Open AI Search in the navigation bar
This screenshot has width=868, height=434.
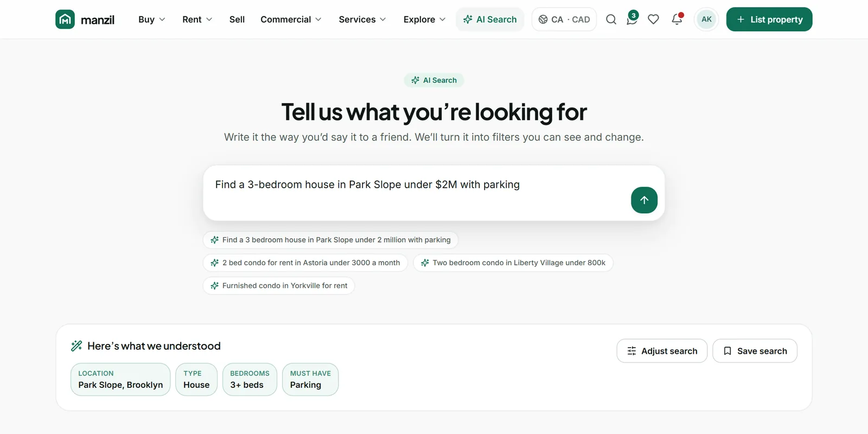(490, 20)
